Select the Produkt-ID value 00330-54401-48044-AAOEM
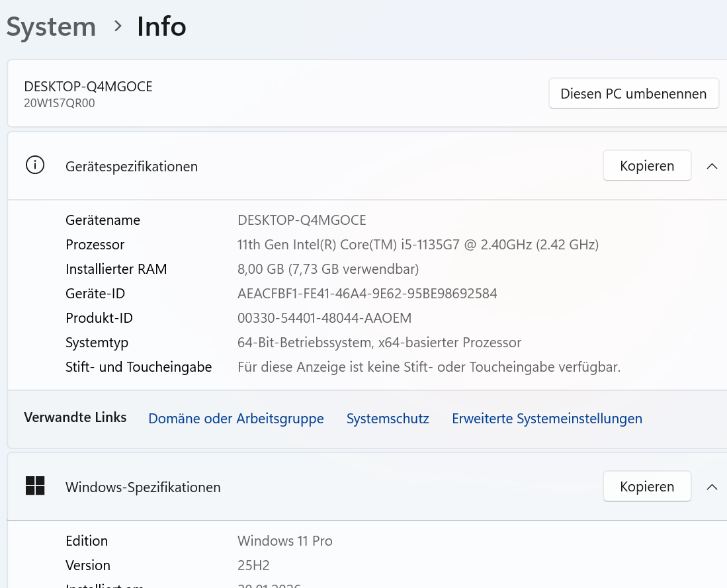This screenshot has width=727, height=588. click(325, 318)
